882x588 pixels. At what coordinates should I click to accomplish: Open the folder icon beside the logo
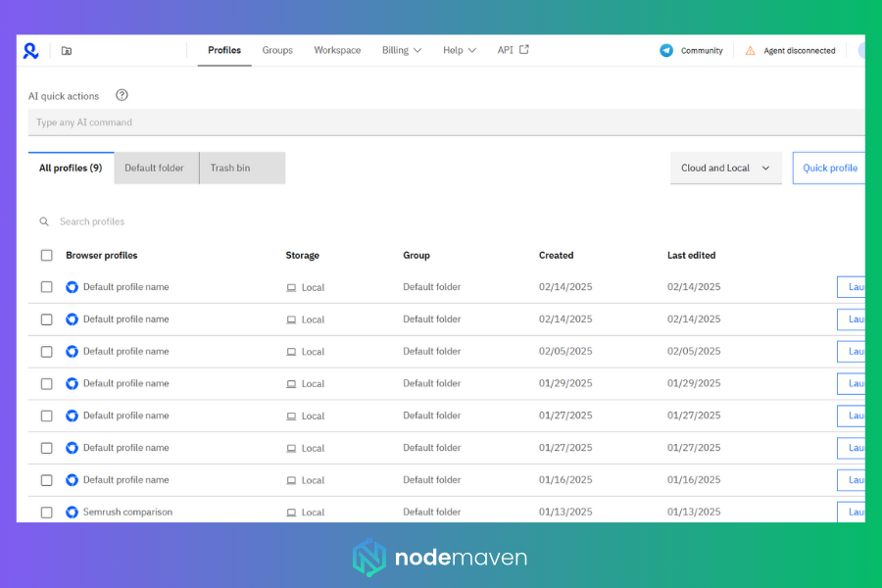67,51
